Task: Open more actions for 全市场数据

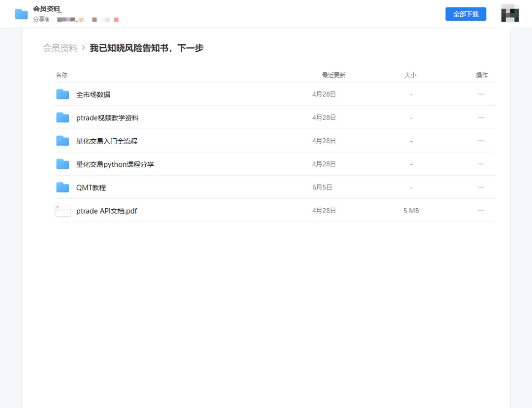Action: pyautogui.click(x=481, y=94)
